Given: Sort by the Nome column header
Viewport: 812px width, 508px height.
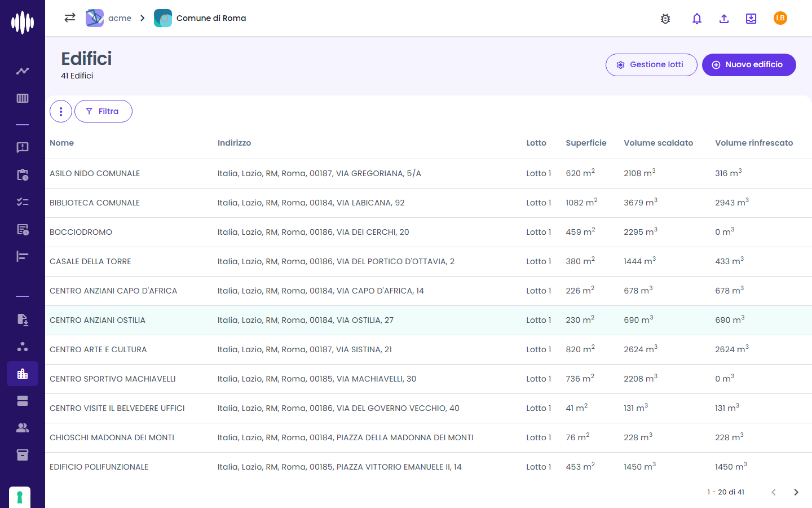Looking at the screenshot, I should [x=62, y=143].
